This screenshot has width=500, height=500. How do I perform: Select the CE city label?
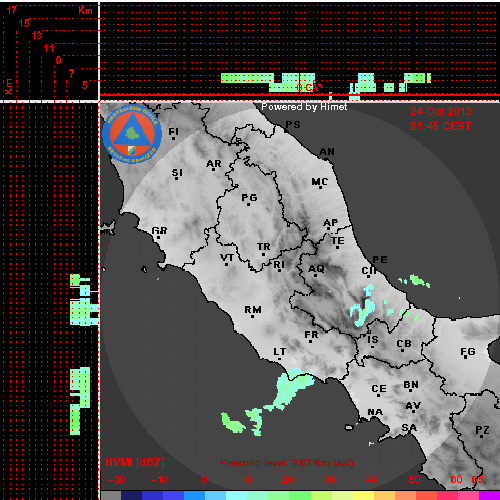pos(379,389)
